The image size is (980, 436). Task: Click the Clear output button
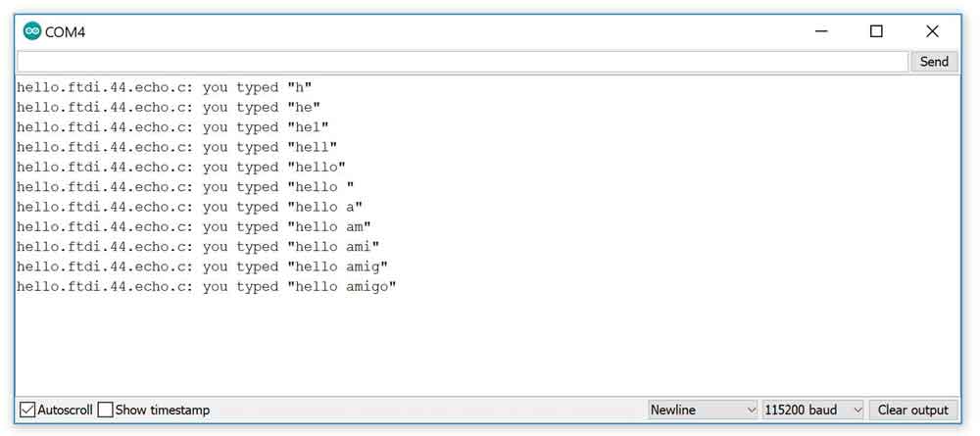(x=912, y=410)
